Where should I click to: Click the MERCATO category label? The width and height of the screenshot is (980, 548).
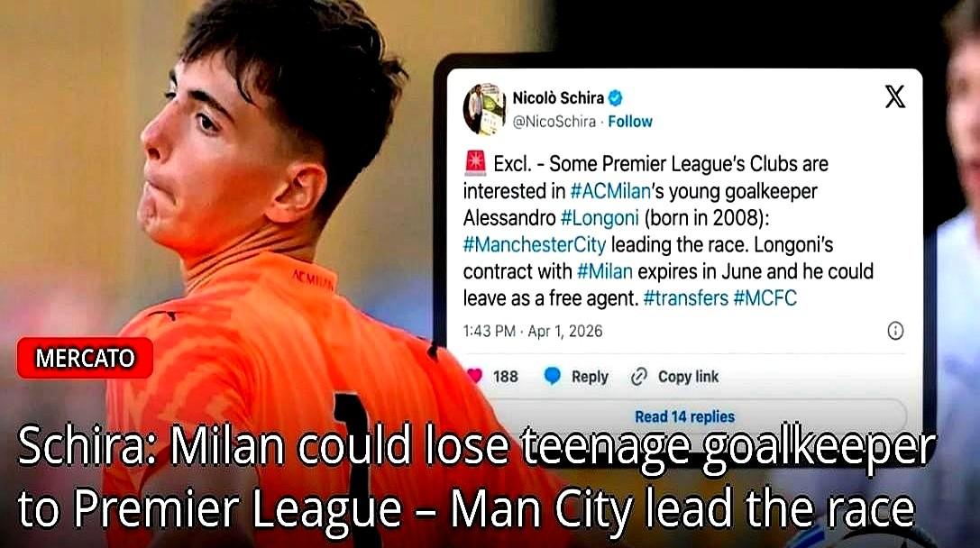click(x=85, y=358)
